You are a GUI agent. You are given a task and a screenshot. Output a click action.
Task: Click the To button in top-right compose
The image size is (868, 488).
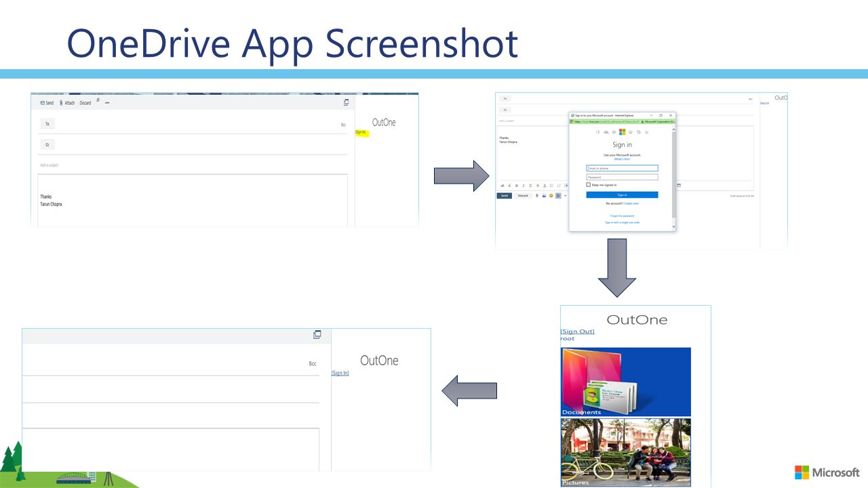pos(505,99)
